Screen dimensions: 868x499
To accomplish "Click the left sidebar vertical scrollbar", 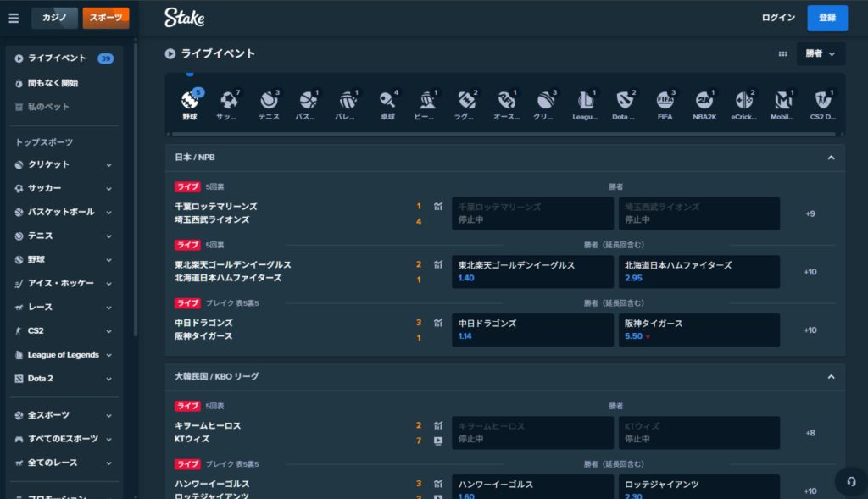I will point(136,188).
